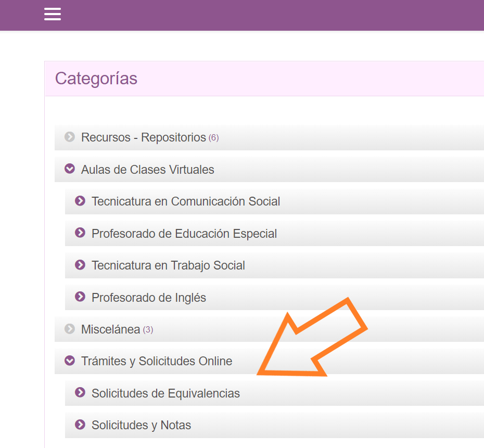Viewport: 484px width, 448px height.
Task: Open Solicitudes de Equivalencias
Action: pyautogui.click(x=165, y=393)
